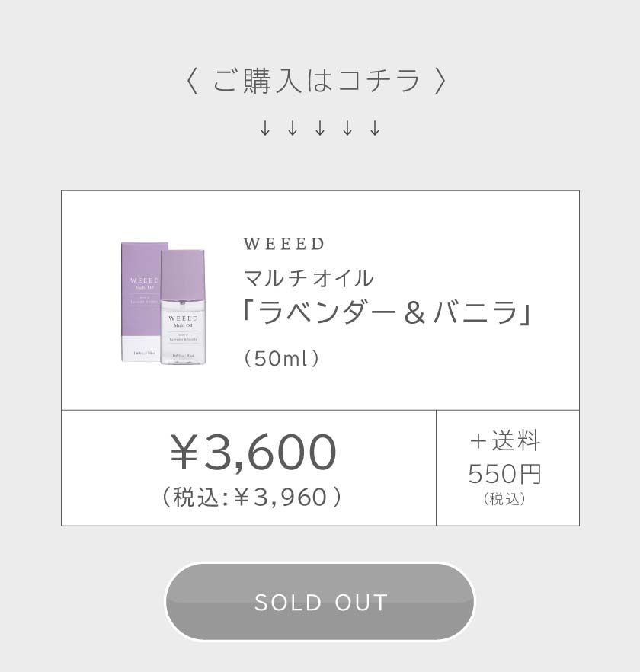640x672 pixels.
Task: Click the middle down arrow
Action: click(x=320, y=129)
